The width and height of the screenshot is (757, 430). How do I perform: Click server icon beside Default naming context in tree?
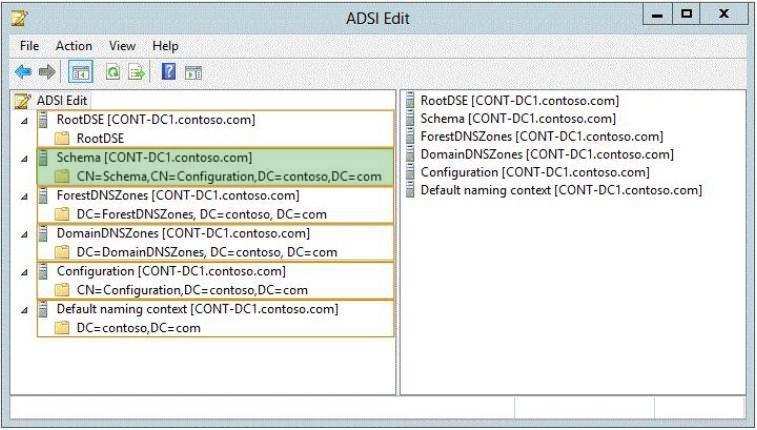point(43,309)
